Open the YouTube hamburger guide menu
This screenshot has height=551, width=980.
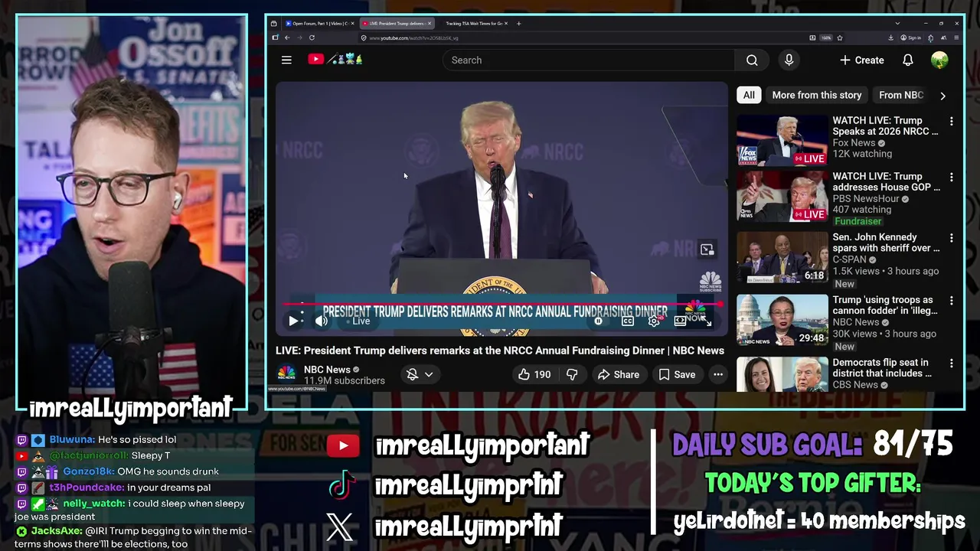[286, 60]
